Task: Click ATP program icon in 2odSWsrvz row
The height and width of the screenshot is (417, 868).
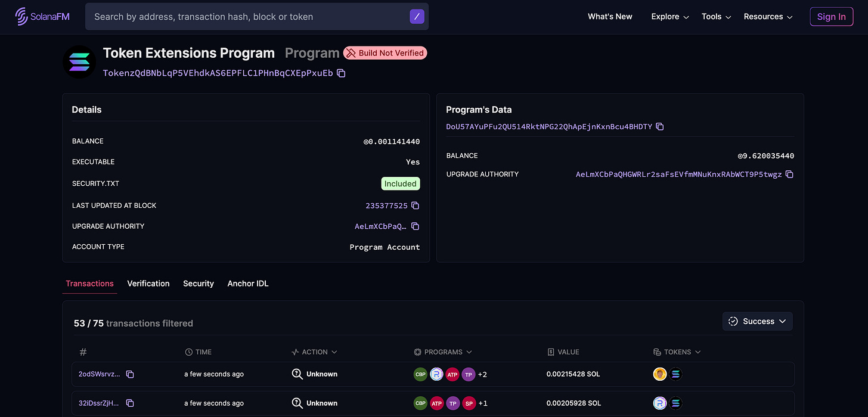Action: [452, 374]
